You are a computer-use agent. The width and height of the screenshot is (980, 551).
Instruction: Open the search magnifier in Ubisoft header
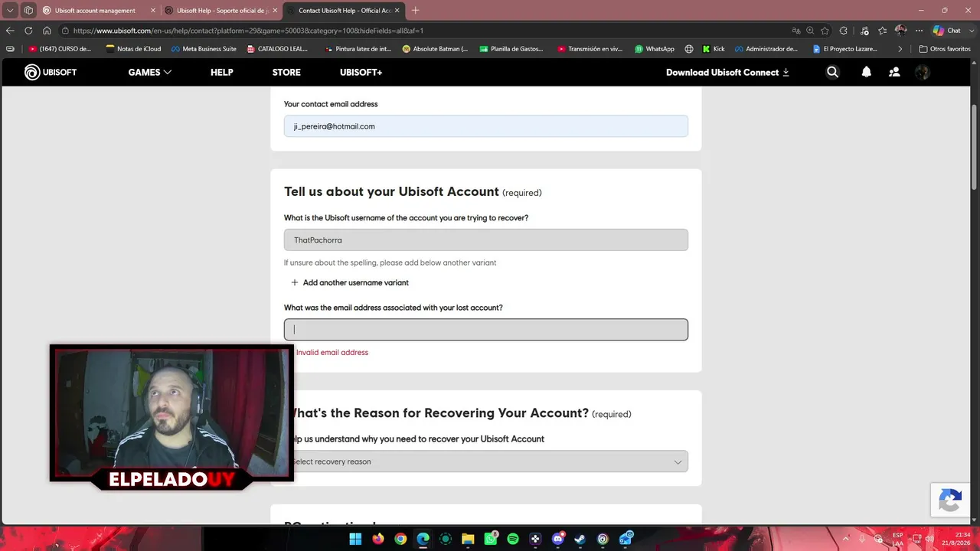pyautogui.click(x=832, y=72)
